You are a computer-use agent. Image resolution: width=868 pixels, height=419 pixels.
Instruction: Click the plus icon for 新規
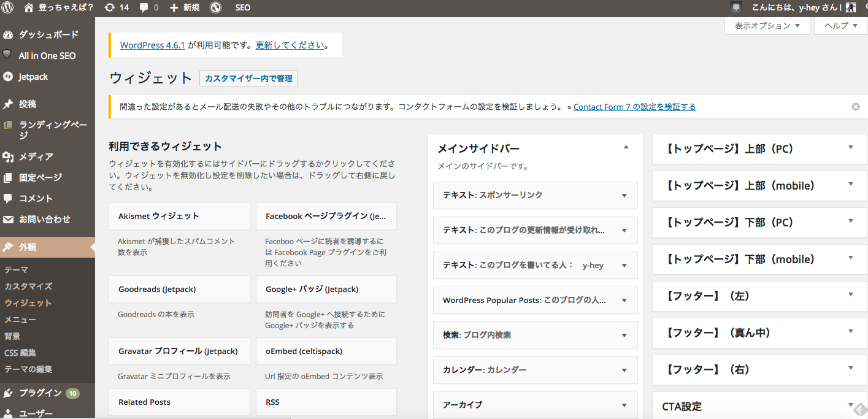[174, 8]
